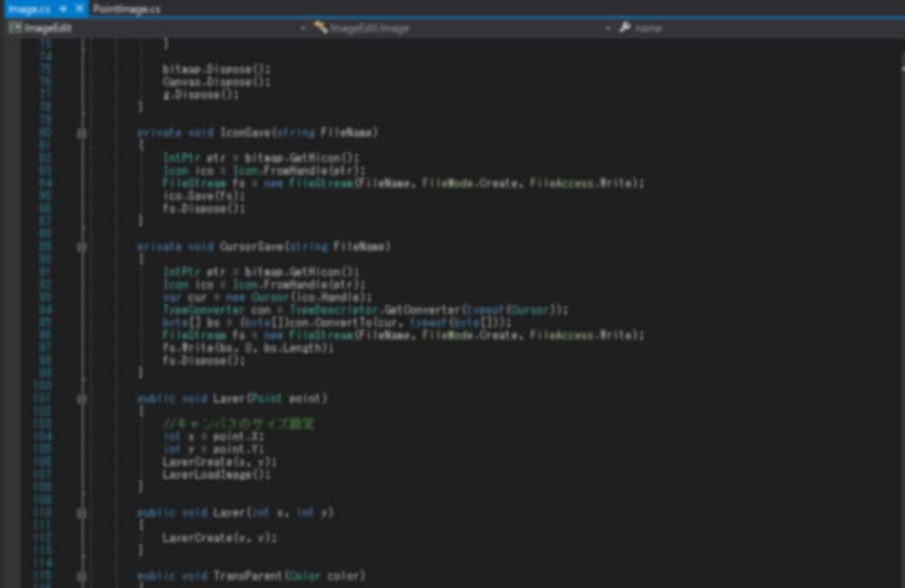Click the "fs.Write(bs, 0, bs.Length);" line
The height and width of the screenshot is (588, 905).
click(x=248, y=348)
